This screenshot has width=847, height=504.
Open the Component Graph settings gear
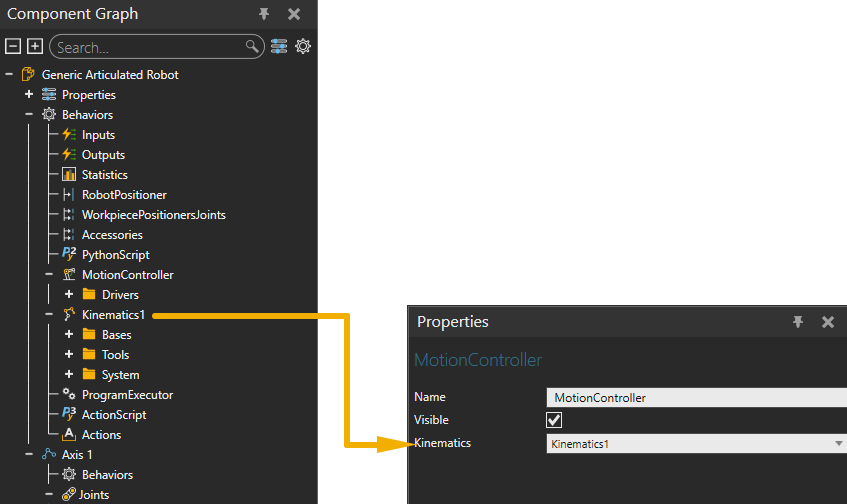pos(303,47)
